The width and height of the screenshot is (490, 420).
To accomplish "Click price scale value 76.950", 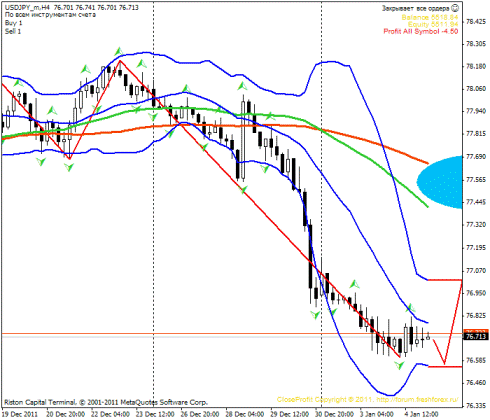I will point(476,293).
